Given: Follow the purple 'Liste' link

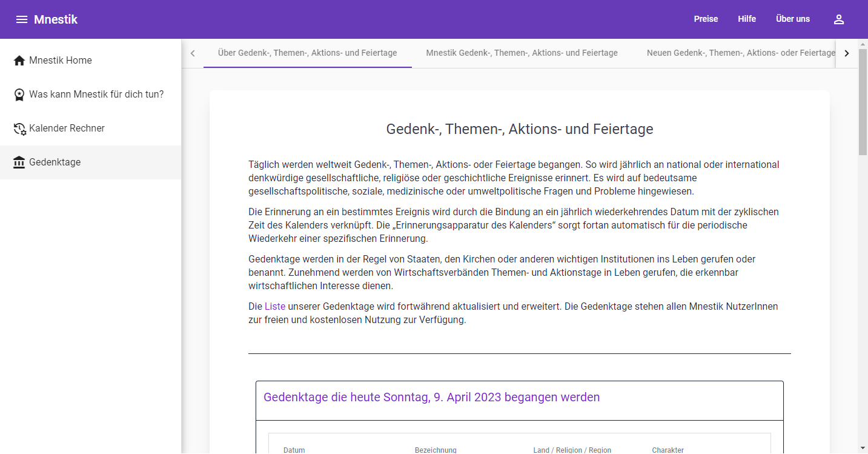Looking at the screenshot, I should click(274, 307).
